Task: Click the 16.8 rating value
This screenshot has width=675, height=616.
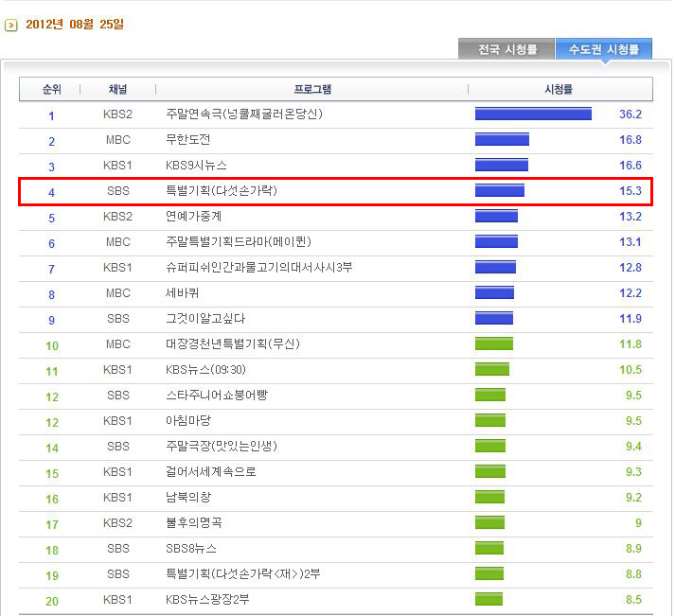Action: tap(631, 140)
